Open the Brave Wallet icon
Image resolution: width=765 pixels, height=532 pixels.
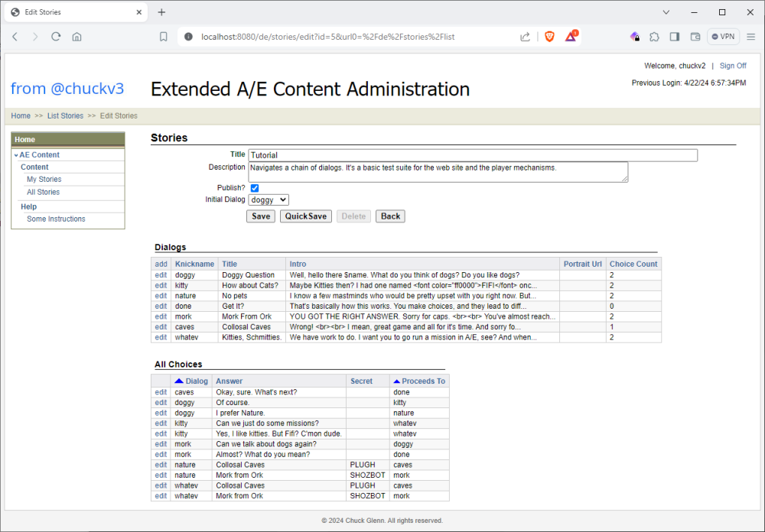click(695, 37)
